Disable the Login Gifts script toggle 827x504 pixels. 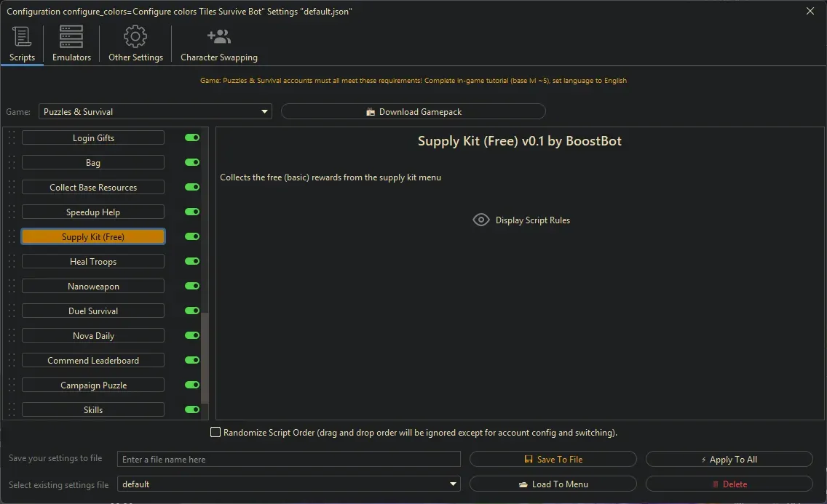click(x=191, y=137)
